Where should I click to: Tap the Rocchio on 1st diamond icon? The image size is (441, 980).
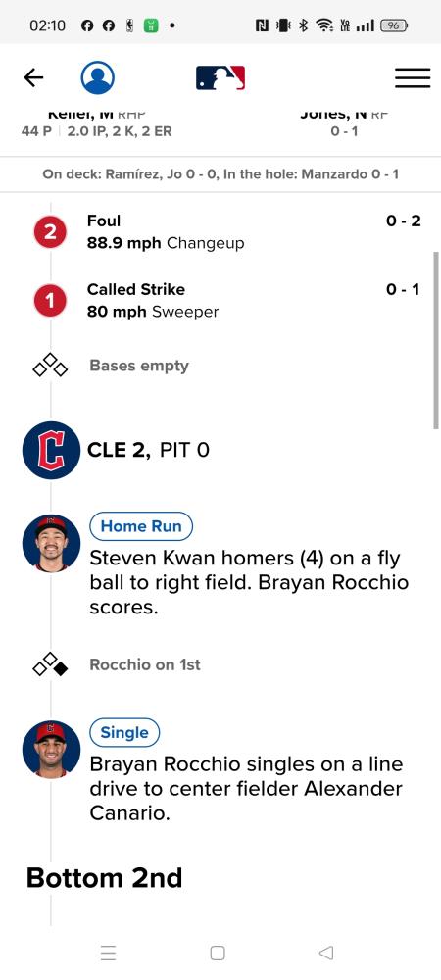click(50, 665)
